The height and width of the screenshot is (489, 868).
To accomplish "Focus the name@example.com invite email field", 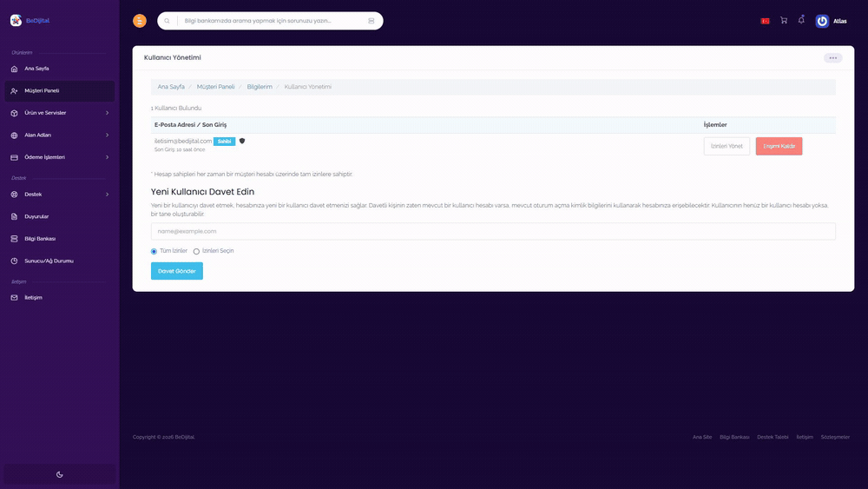I will click(493, 232).
